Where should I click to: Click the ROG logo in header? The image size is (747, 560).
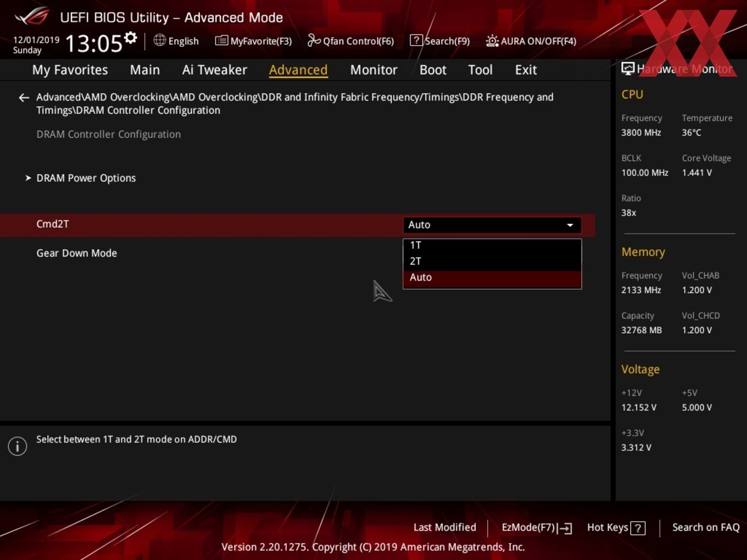click(x=32, y=16)
